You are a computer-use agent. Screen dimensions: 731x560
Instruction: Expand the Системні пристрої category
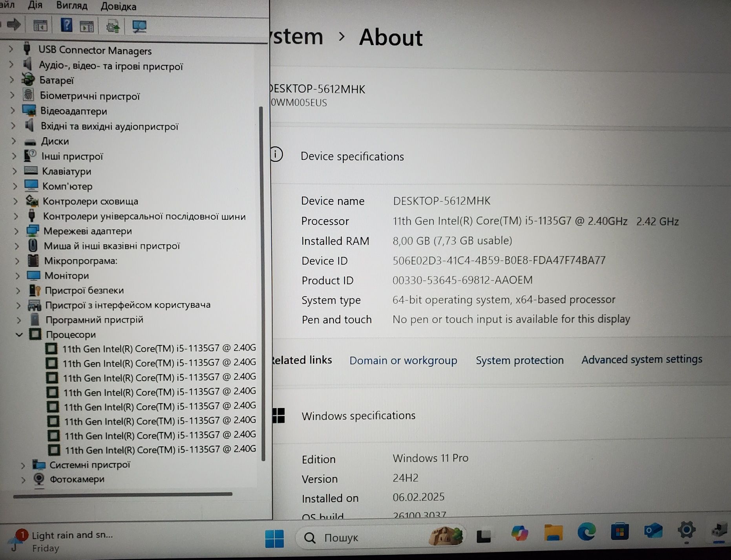(x=23, y=465)
